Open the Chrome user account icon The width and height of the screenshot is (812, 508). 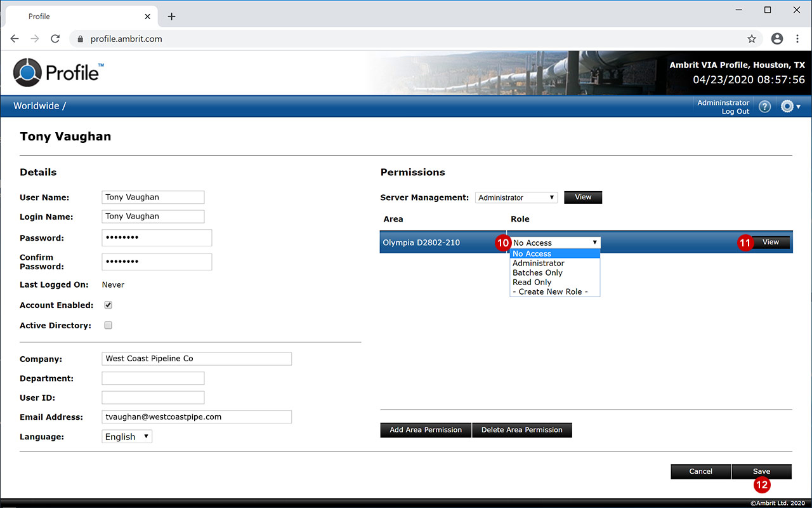click(x=777, y=39)
